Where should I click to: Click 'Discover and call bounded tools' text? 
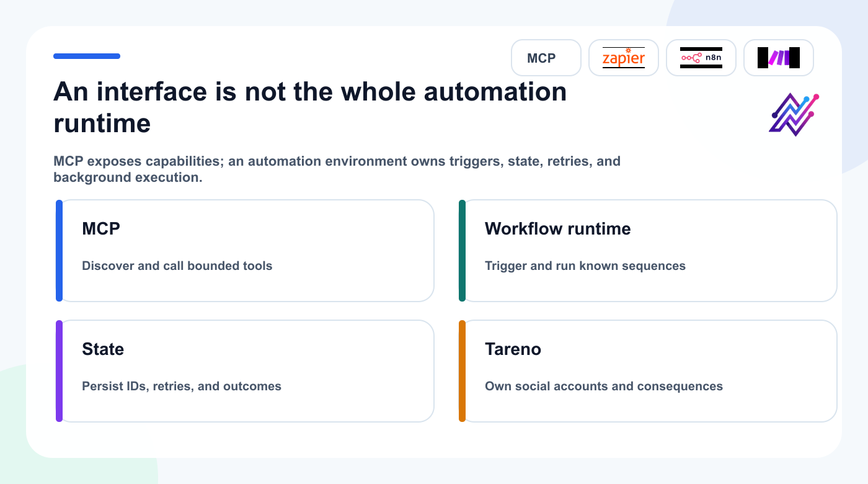[177, 266]
